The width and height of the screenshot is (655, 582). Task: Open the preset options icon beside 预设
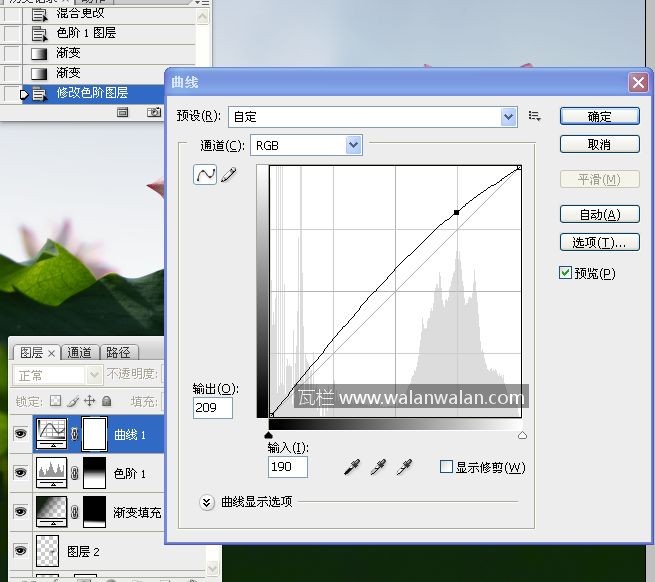(535, 117)
